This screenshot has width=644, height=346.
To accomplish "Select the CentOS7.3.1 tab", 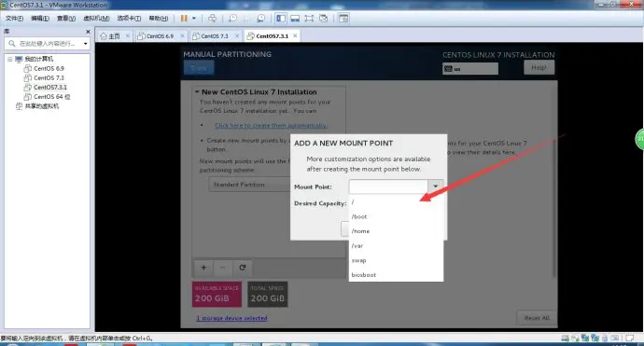I will click(x=272, y=36).
